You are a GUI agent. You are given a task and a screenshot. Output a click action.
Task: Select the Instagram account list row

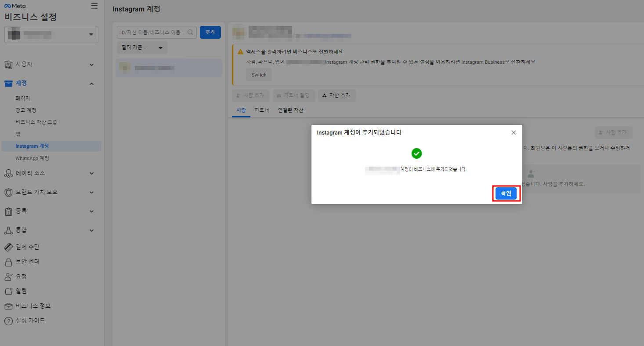pos(169,68)
